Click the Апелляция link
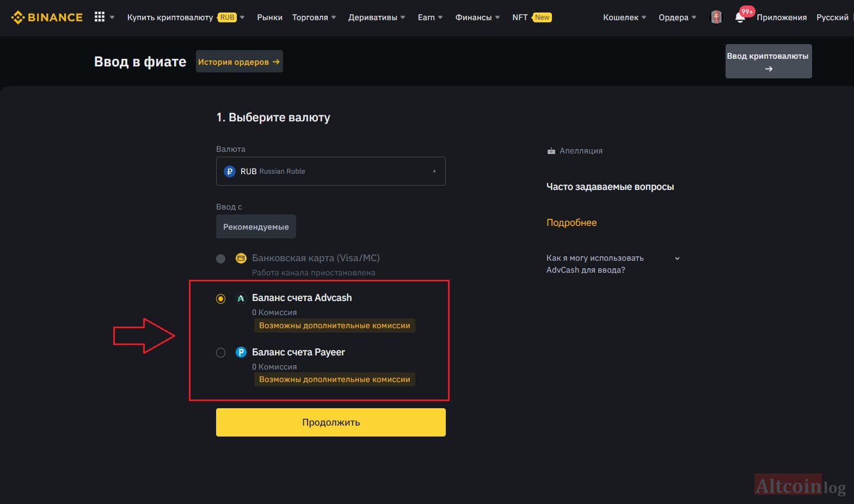 pos(581,151)
